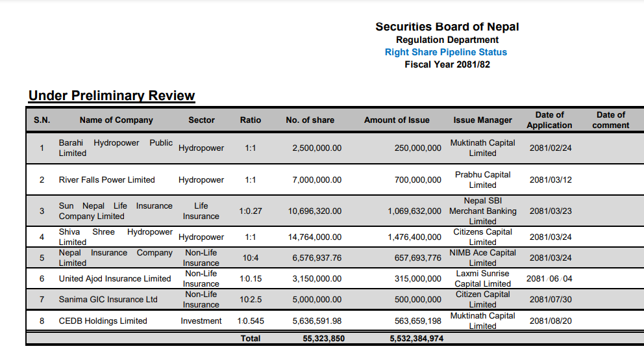
Task: Select Sun Nepal Life Insurance Company cell
Action: click(116, 211)
